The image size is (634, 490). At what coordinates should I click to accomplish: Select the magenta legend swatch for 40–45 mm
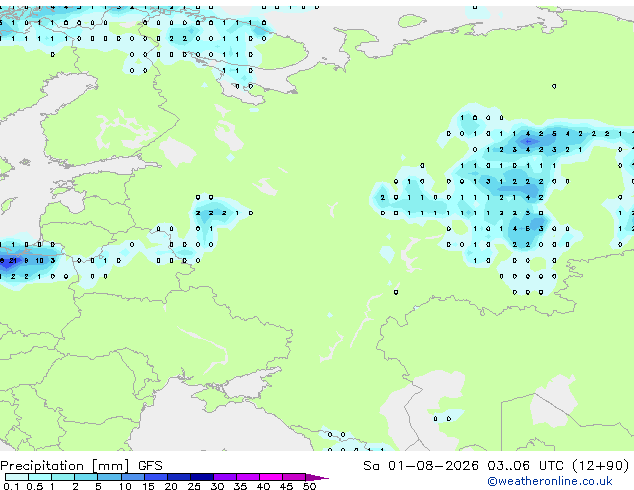pos(271,477)
